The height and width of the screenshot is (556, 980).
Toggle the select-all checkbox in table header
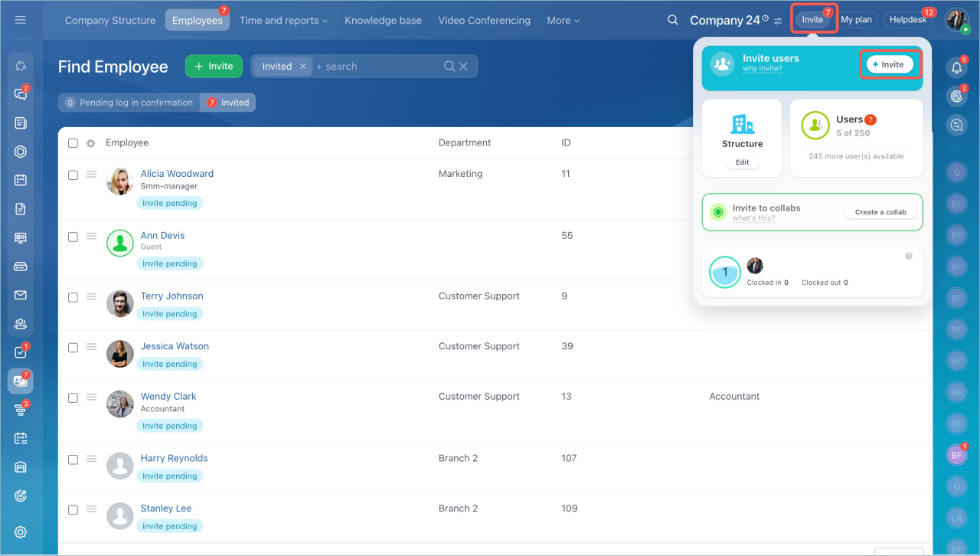click(x=73, y=143)
